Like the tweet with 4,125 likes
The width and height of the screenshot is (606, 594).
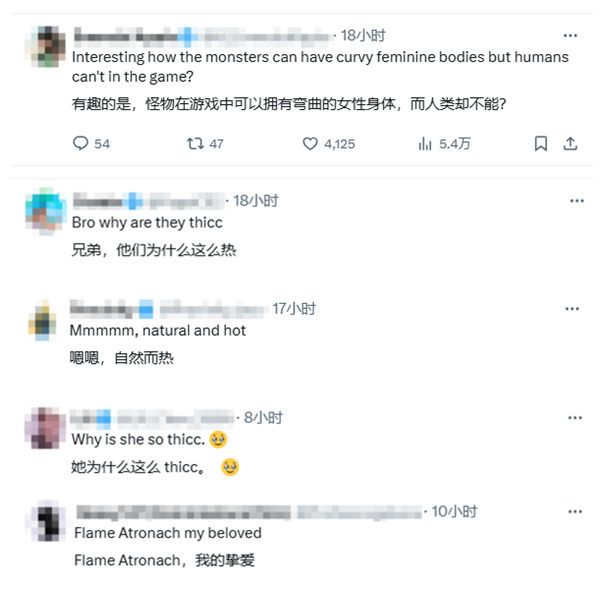pos(310,143)
